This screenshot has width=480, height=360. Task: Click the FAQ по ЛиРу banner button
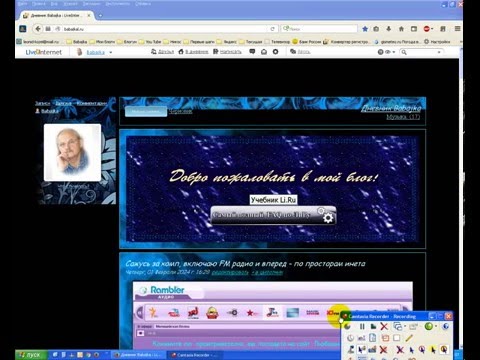point(273,215)
